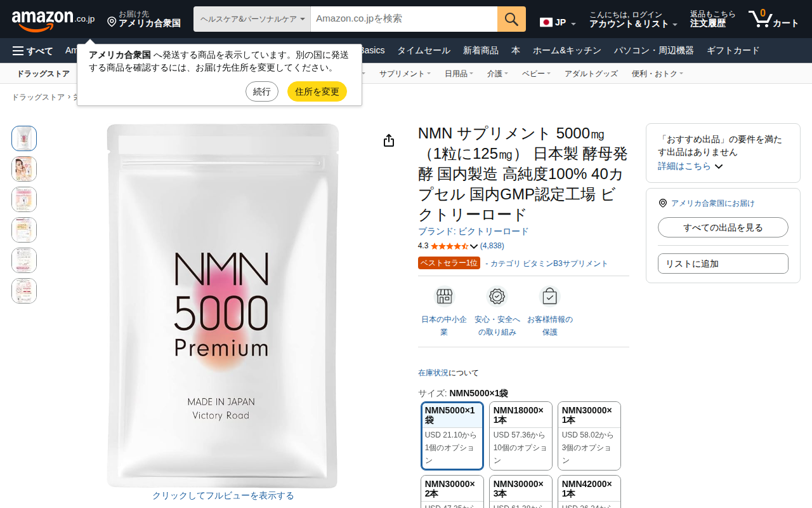The width and height of the screenshot is (812, 508).
Task: Select the NMN30000×1本 size option
Action: [x=589, y=436]
